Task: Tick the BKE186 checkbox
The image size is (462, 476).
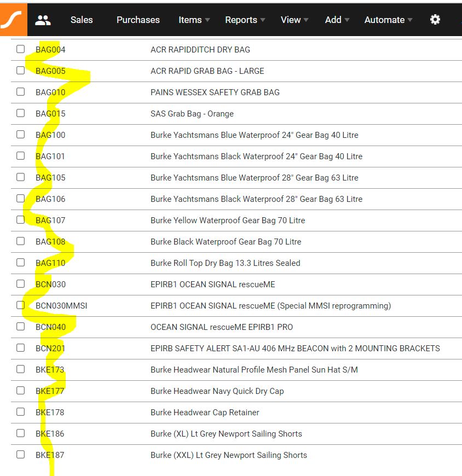Action: pyautogui.click(x=21, y=433)
